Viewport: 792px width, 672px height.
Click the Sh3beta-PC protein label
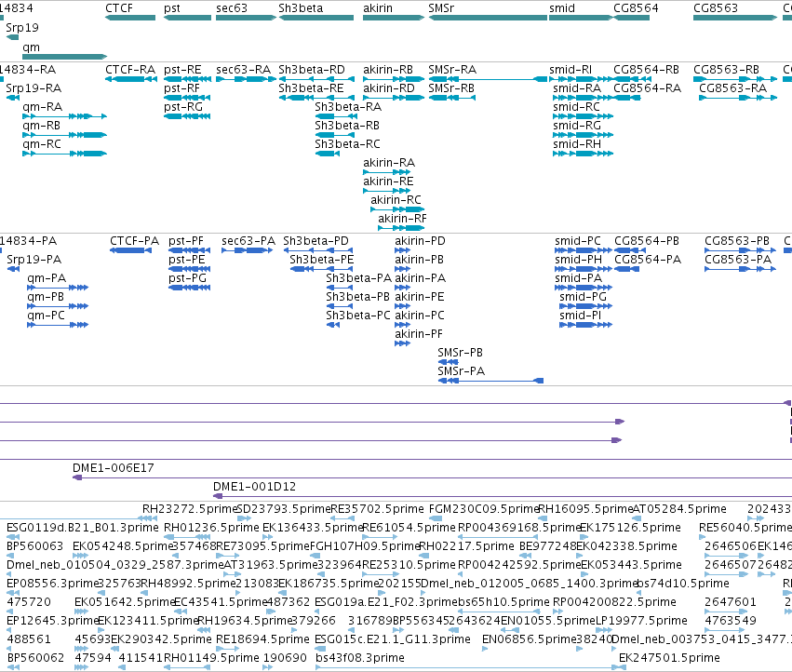(x=358, y=316)
